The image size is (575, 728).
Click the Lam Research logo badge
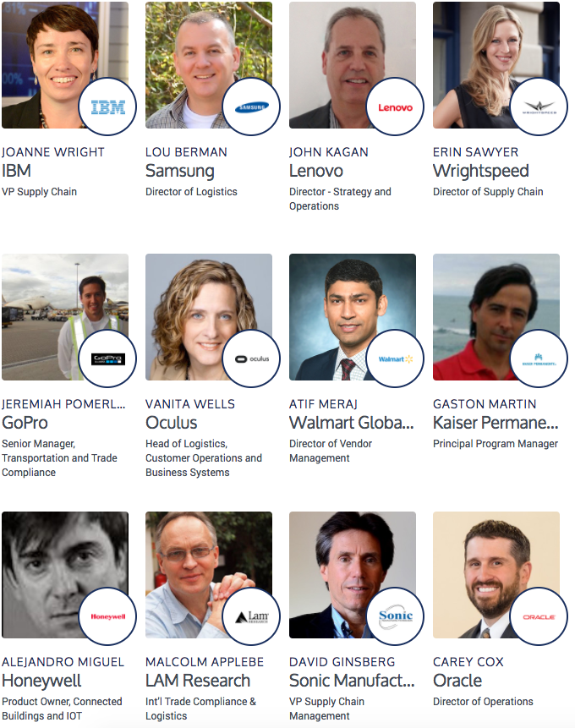pyautogui.click(x=251, y=616)
